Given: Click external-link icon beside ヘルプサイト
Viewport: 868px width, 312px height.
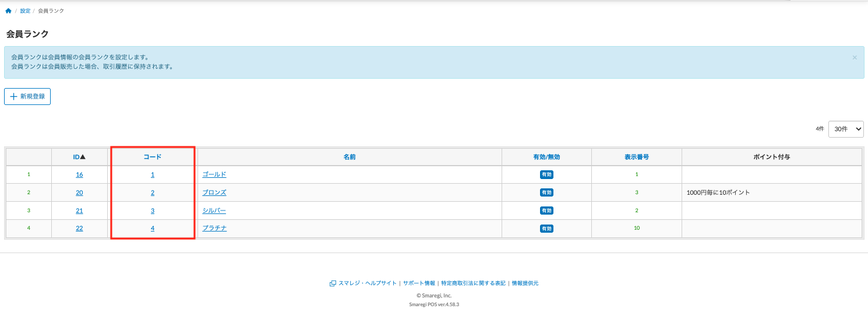Looking at the screenshot, I should 333,283.
